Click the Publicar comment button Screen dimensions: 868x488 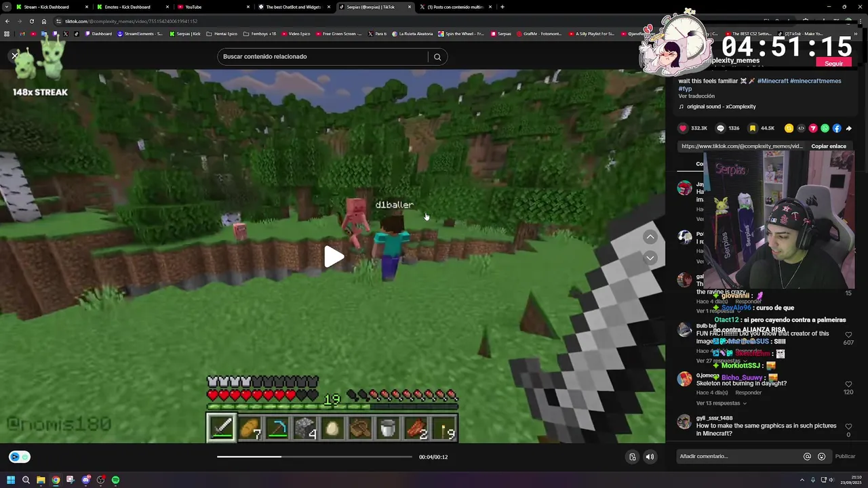(845, 456)
